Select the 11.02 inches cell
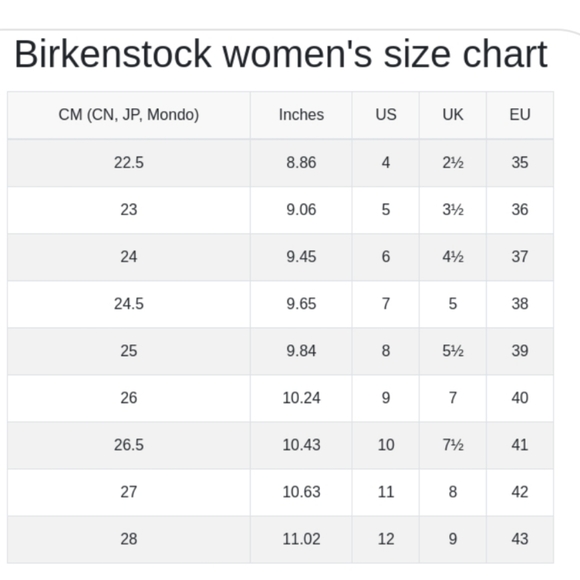This screenshot has height=580, width=580. click(x=301, y=539)
